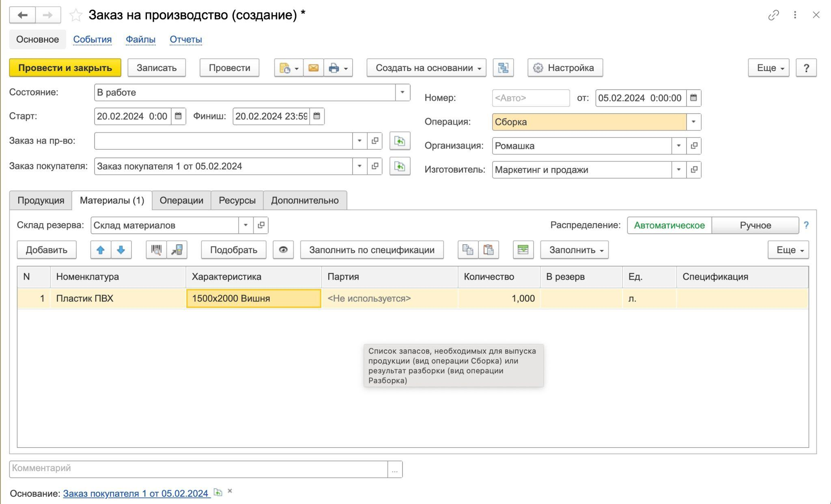The width and height of the screenshot is (831, 504).
Task: Go to the Файлы section
Action: pyautogui.click(x=140, y=39)
